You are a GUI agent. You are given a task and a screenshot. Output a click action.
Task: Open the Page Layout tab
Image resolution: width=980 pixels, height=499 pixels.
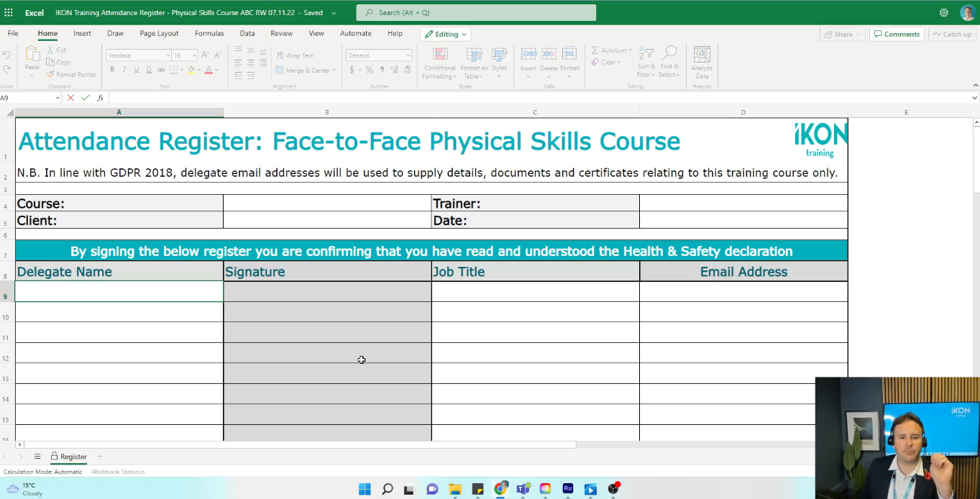click(x=159, y=34)
